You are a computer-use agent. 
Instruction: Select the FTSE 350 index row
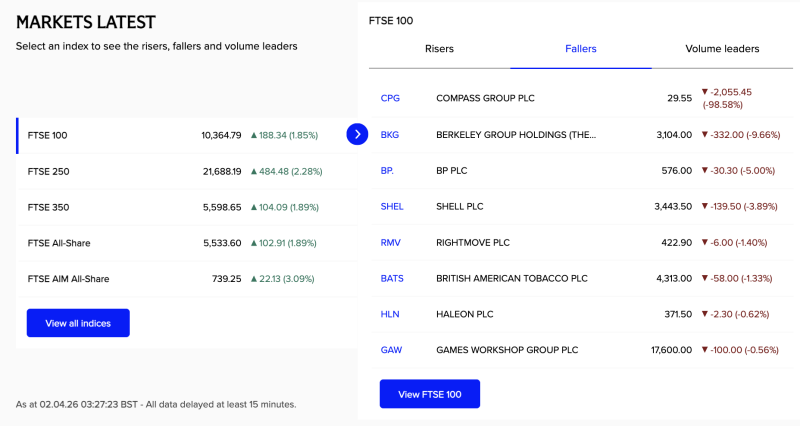pyautogui.click(x=187, y=207)
